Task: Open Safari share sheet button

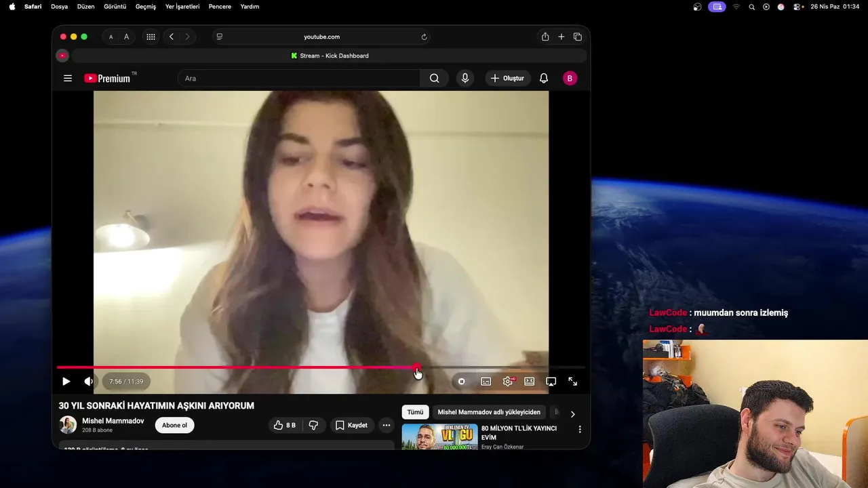Action: [545, 37]
